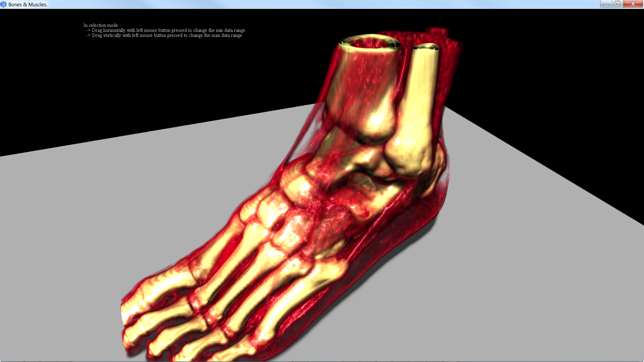Click the Bones & Muscles title text

[28, 5]
